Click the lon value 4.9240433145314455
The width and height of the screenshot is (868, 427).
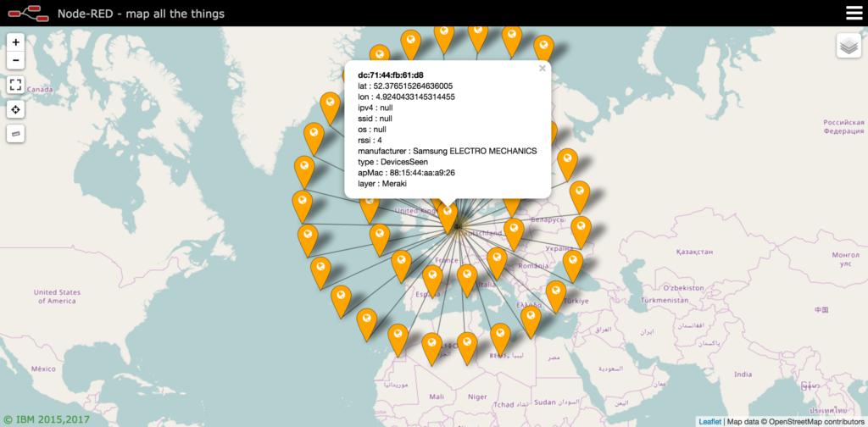pyautogui.click(x=414, y=97)
